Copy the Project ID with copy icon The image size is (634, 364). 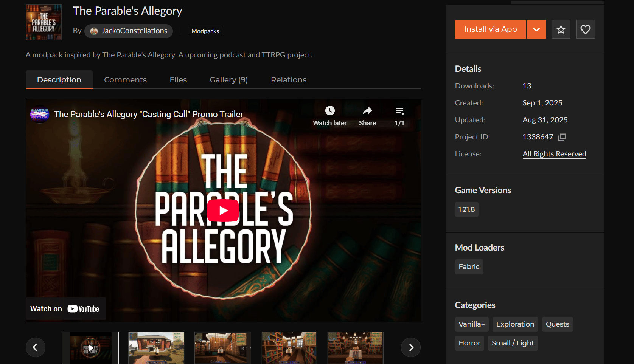pyautogui.click(x=562, y=137)
